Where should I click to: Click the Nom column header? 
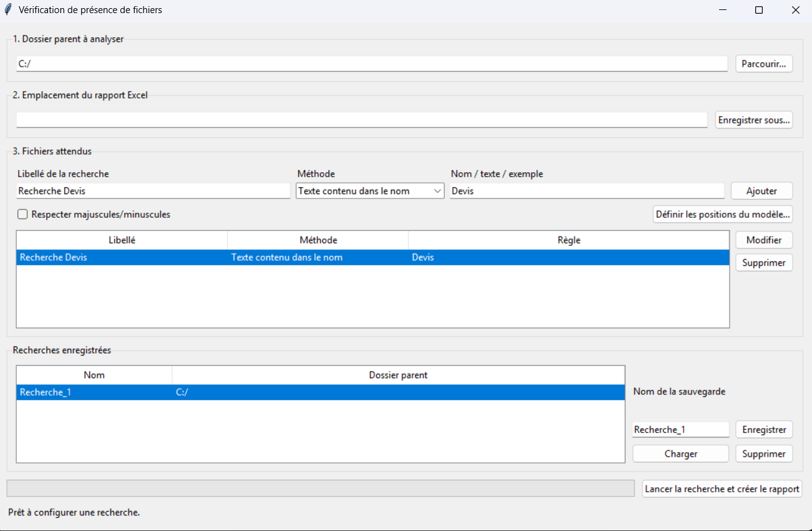[94, 375]
